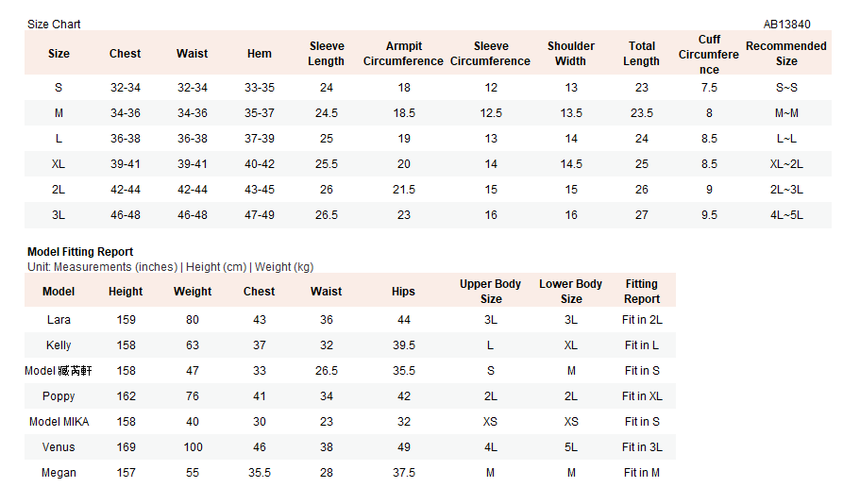Click the Sleeve Length column header
Screen dimensions: 860x504
click(327, 54)
